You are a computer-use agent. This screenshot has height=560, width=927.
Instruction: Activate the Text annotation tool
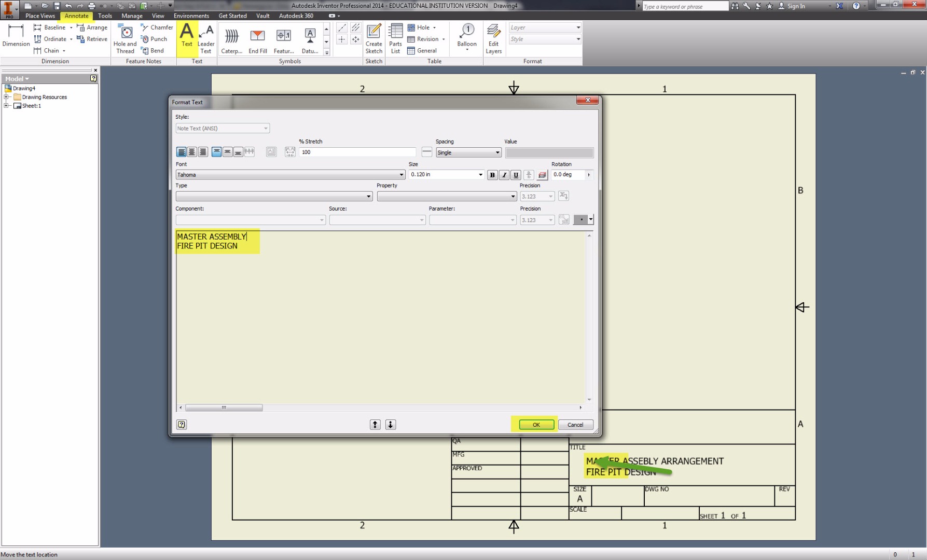pyautogui.click(x=187, y=35)
